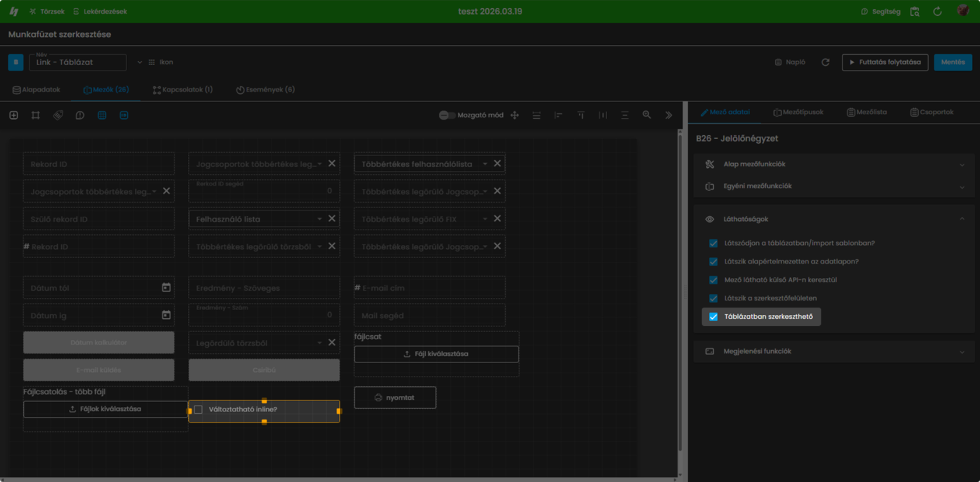
Task: Click the nyomtat print button
Action: (x=395, y=397)
